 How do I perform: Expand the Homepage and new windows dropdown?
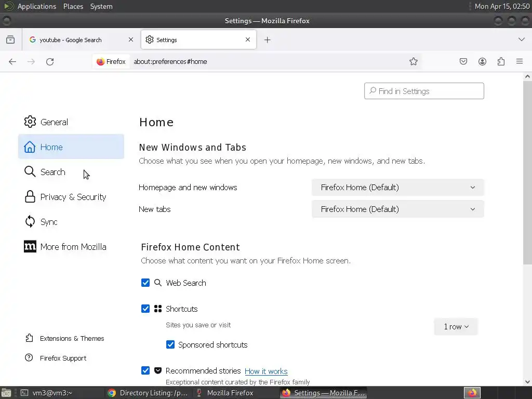tap(397, 188)
